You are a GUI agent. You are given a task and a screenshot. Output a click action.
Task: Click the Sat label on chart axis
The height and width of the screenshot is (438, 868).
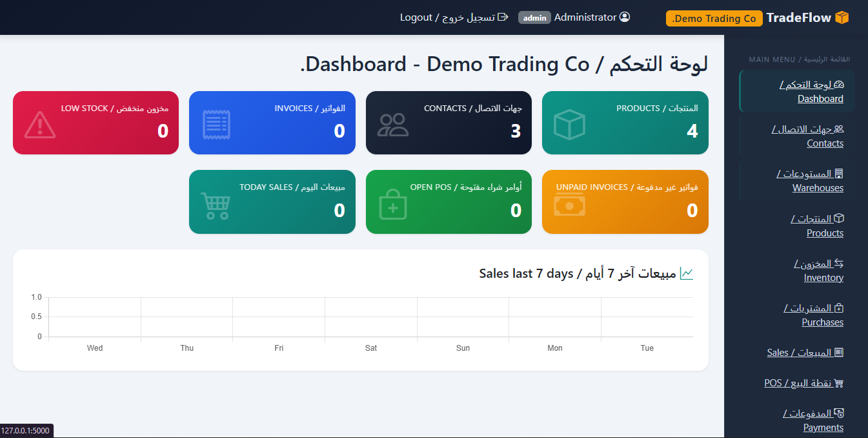coord(371,348)
